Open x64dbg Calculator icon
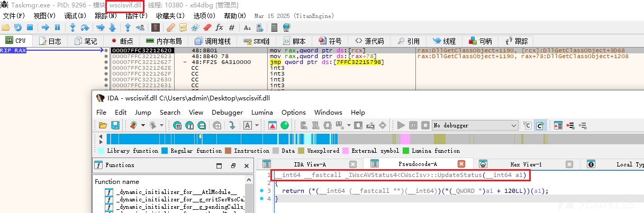This screenshot has width=644, height=213. click(274, 27)
